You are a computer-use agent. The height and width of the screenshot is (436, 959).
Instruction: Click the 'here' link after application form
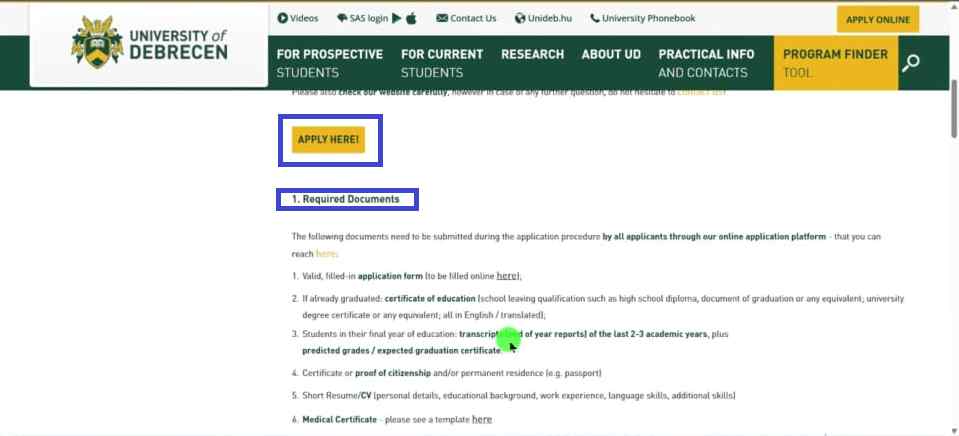point(507,276)
